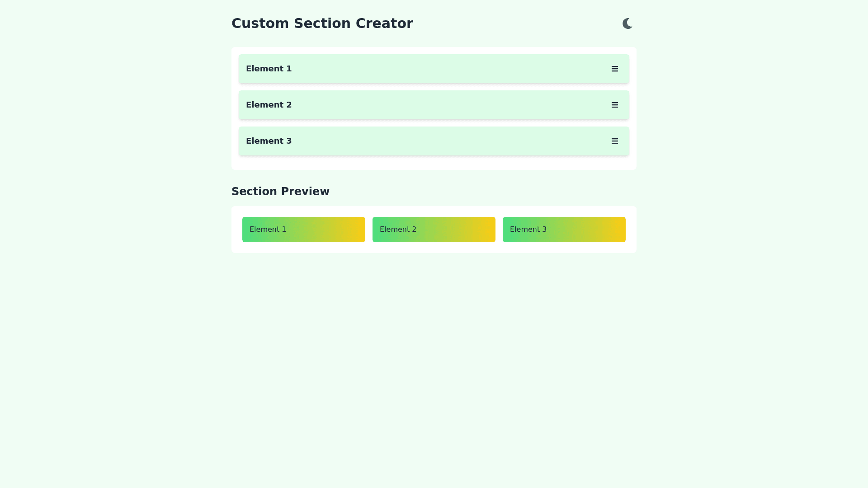Image resolution: width=868 pixels, height=488 pixels.
Task: Click the Element 3 text in preview card
Action: point(528,230)
